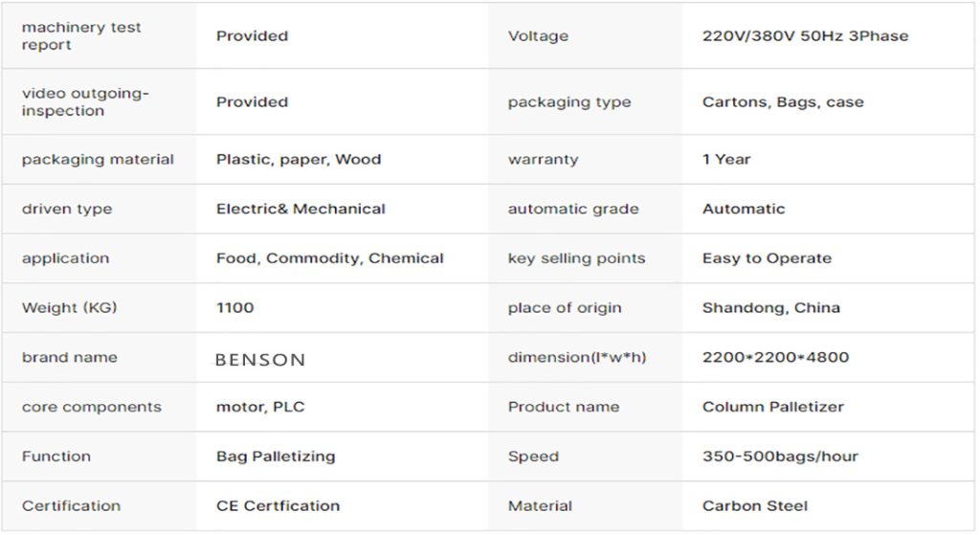Select the 'Carbon Steel' material value
The width and height of the screenshot is (980, 535).
coord(755,505)
